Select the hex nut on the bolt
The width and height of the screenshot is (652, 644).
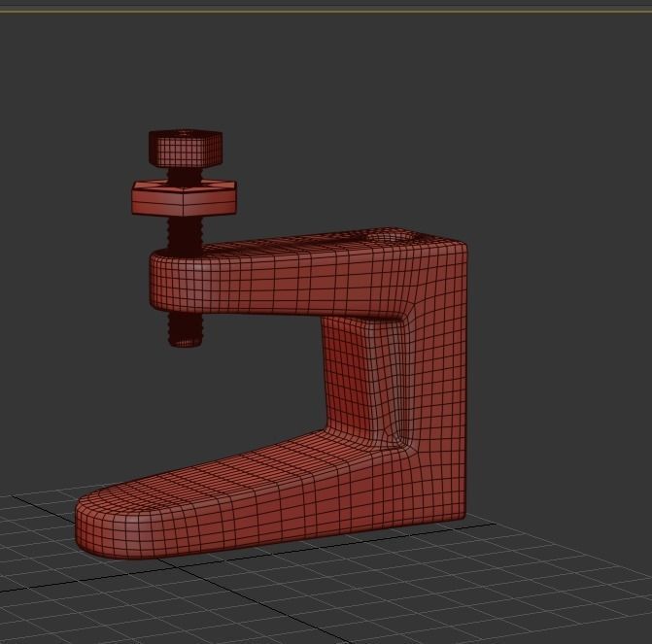(x=185, y=198)
